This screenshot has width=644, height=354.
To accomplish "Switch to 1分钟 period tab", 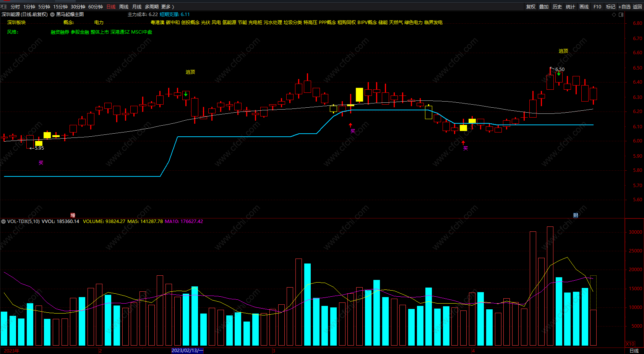I will coord(29,6).
